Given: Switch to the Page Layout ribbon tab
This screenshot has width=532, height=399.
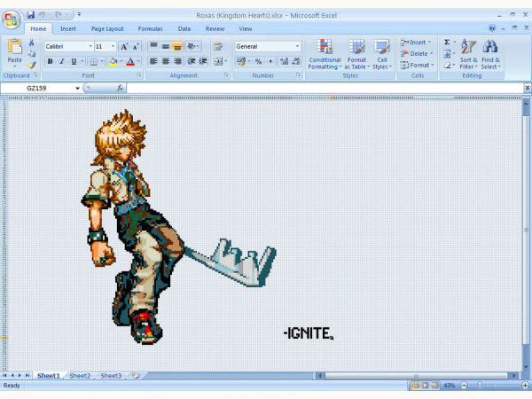Looking at the screenshot, I should tap(106, 28).
